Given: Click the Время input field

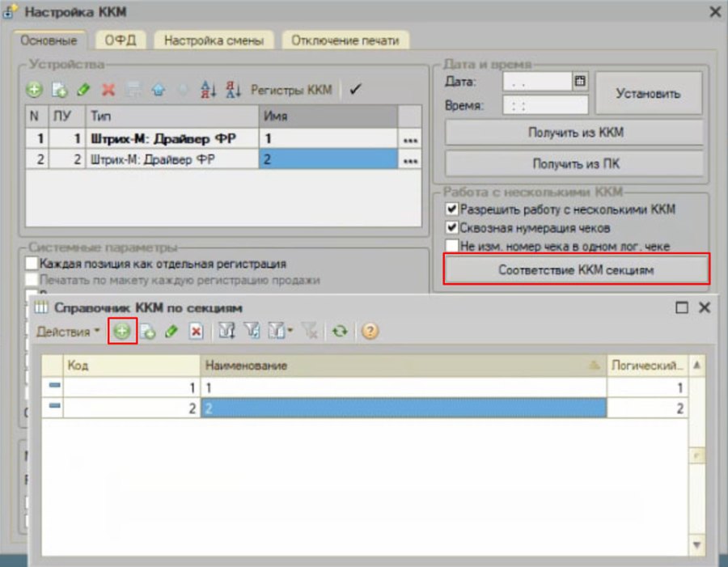Looking at the screenshot, I should pos(545,105).
